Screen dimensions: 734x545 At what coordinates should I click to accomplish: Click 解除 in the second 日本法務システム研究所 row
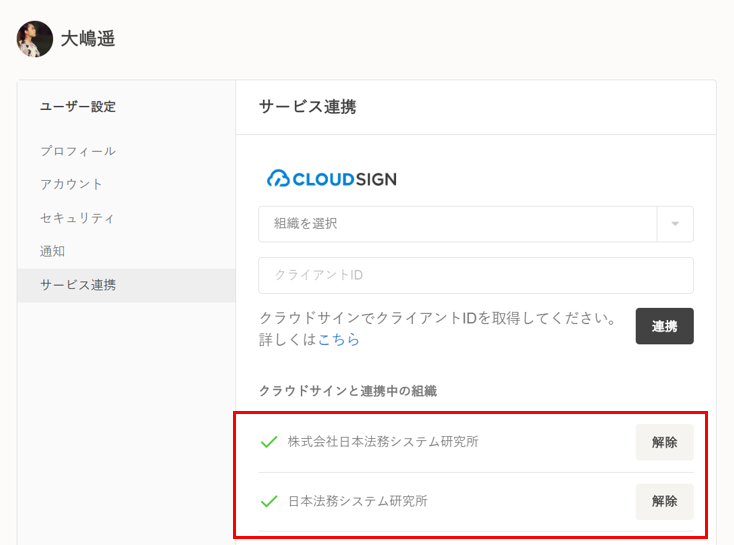coord(664,501)
